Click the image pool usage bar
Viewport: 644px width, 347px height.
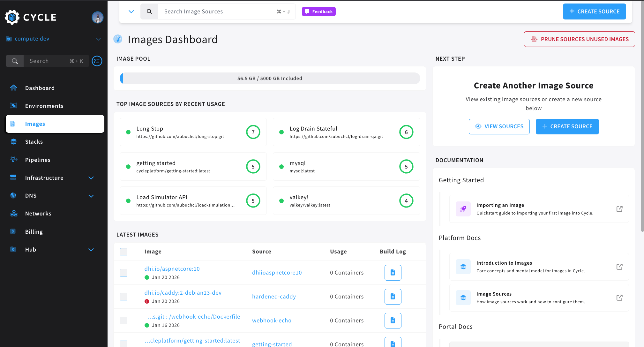(x=270, y=79)
